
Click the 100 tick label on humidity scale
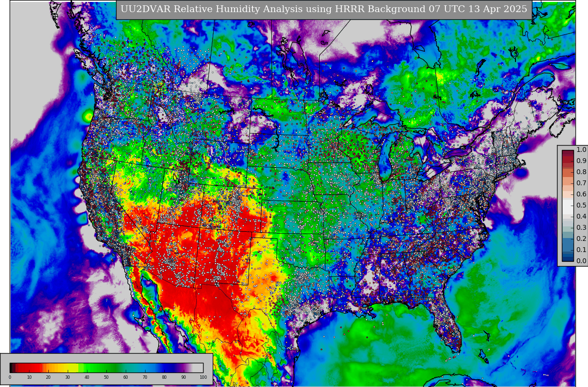click(x=203, y=377)
